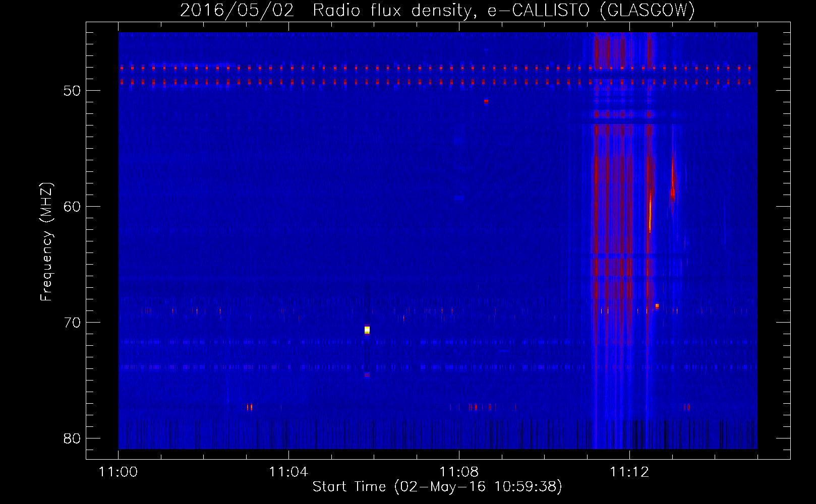Click the "Start Time (02-May-16 10:59:38)" label
This screenshot has height=504, width=816.
(x=437, y=486)
